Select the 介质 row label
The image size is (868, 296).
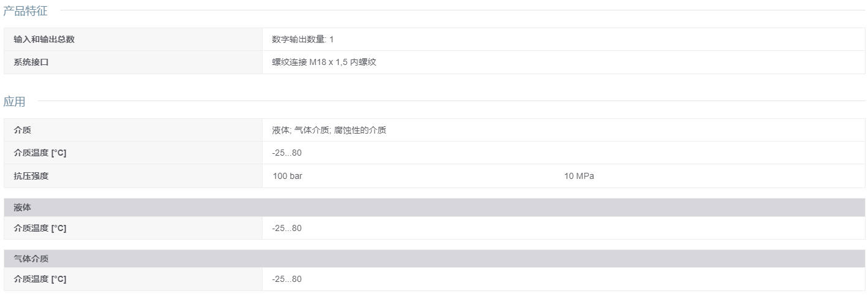(x=23, y=130)
